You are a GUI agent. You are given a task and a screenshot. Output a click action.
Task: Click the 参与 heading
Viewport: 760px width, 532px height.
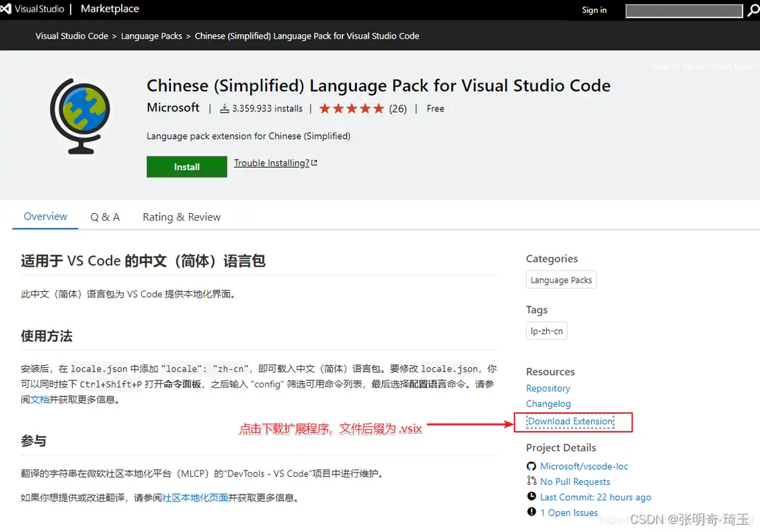click(33, 441)
